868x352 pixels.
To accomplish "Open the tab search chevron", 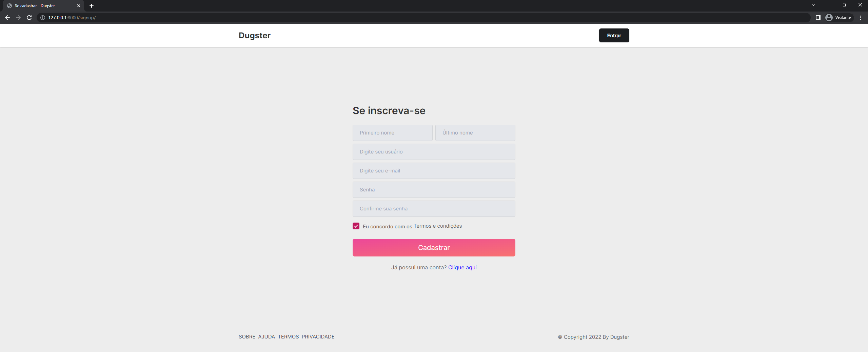I will [813, 5].
